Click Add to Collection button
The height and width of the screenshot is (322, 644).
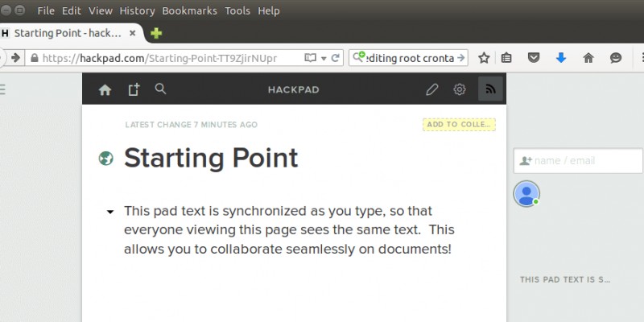pos(459,125)
